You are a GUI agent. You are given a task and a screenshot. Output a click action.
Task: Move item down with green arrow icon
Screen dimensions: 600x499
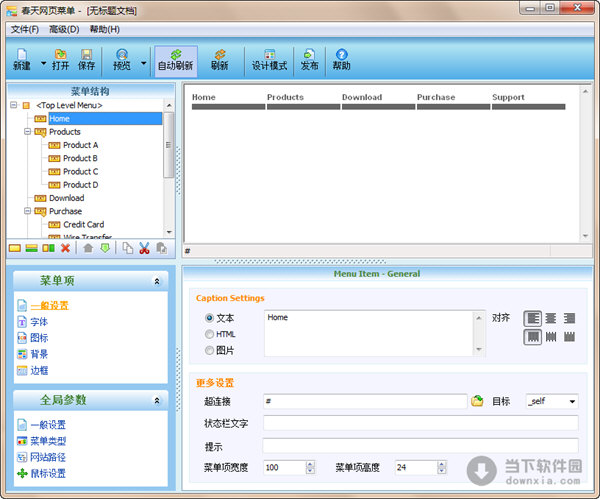[x=105, y=248]
